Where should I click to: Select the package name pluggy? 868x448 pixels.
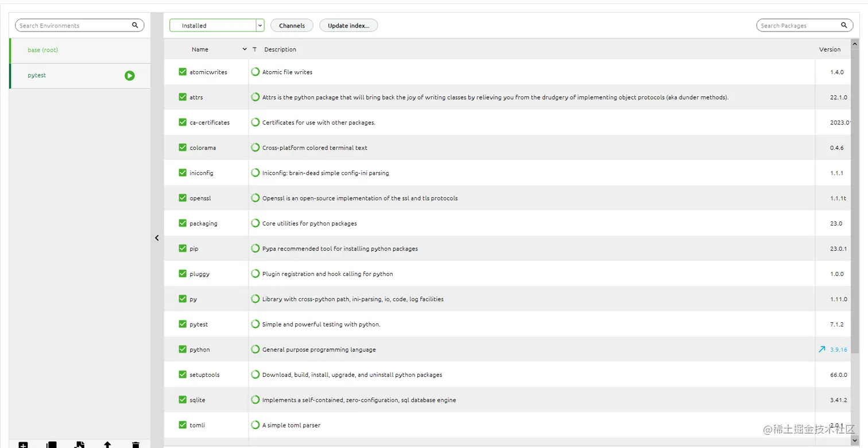[199, 274]
